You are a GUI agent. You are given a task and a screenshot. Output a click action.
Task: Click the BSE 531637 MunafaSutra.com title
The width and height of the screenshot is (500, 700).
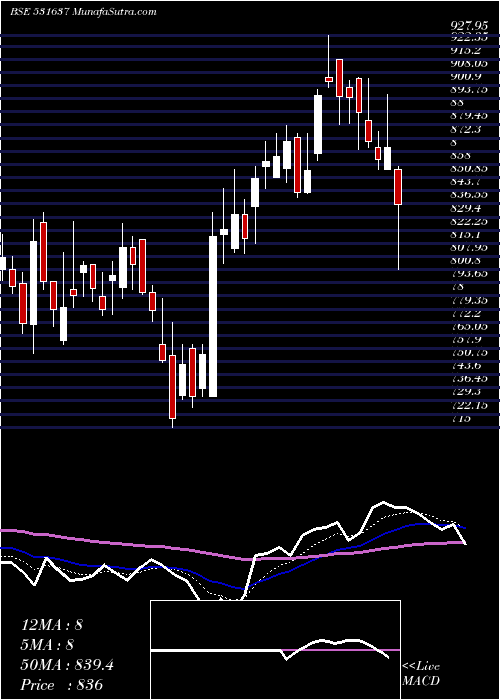click(x=83, y=12)
